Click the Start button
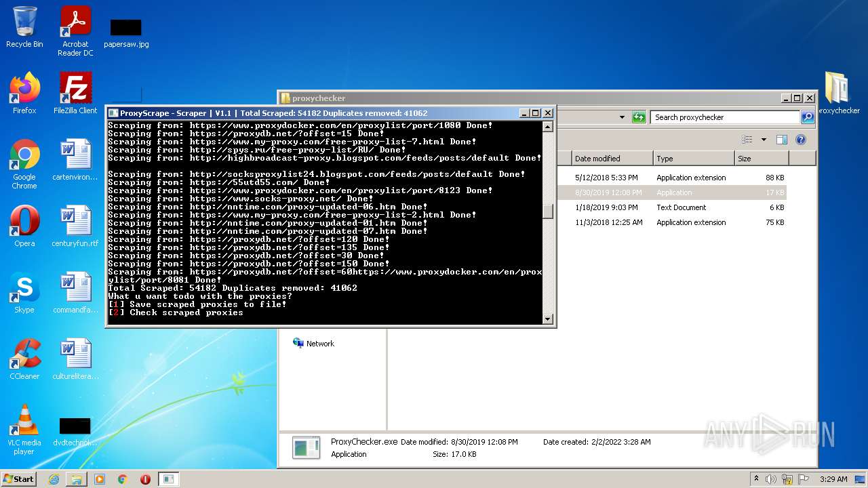This screenshot has width=868, height=488. pyautogui.click(x=19, y=479)
